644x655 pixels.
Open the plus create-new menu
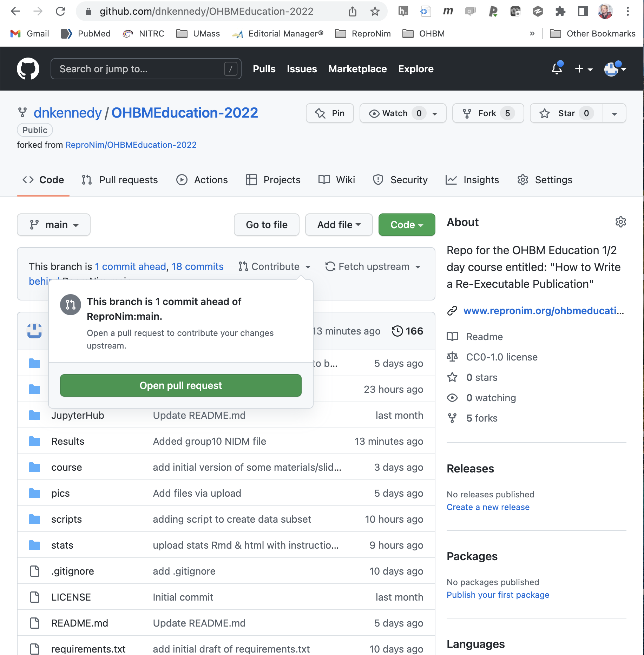[584, 69]
